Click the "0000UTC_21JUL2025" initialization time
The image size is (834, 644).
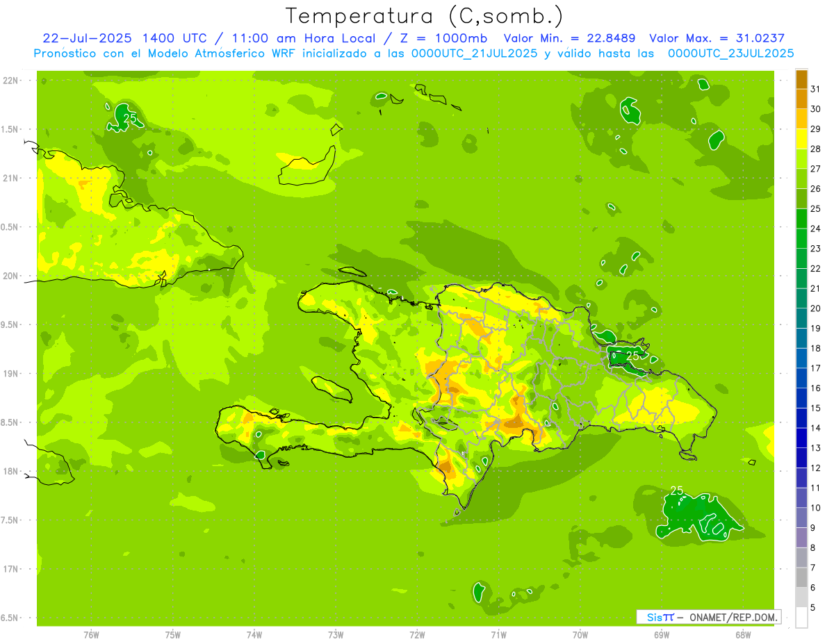tap(474, 53)
